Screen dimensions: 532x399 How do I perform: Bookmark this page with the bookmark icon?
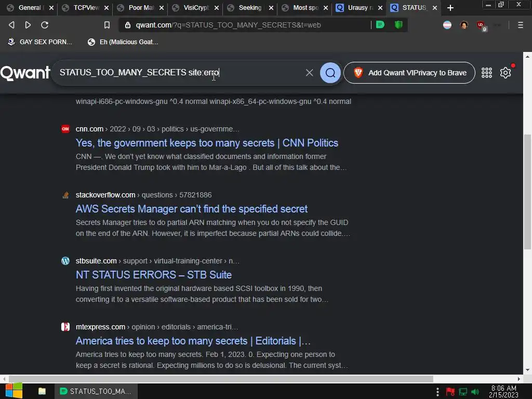pyautogui.click(x=107, y=25)
